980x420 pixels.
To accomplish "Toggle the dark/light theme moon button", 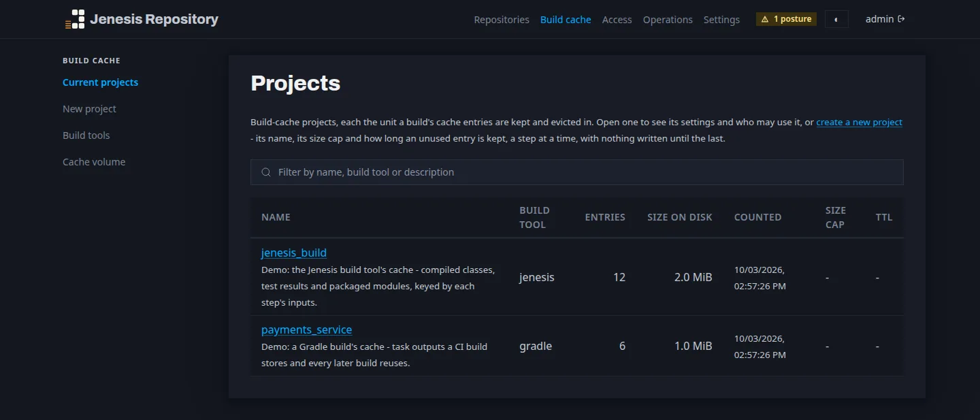I will [836, 19].
